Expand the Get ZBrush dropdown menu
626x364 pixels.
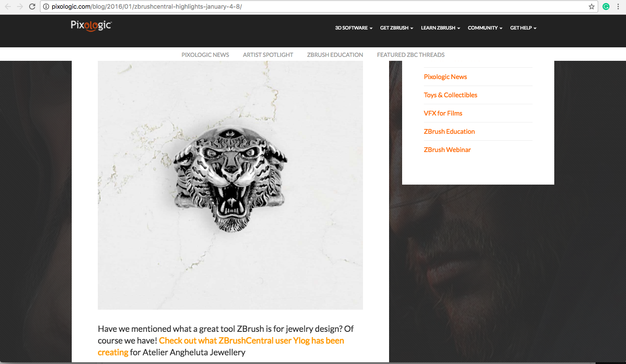pyautogui.click(x=396, y=28)
